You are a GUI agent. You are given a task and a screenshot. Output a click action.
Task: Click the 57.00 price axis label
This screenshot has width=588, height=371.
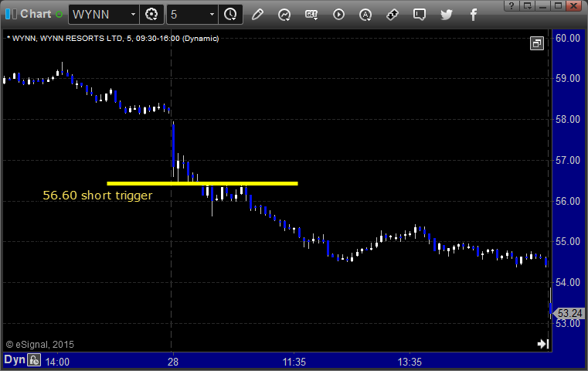coord(568,161)
